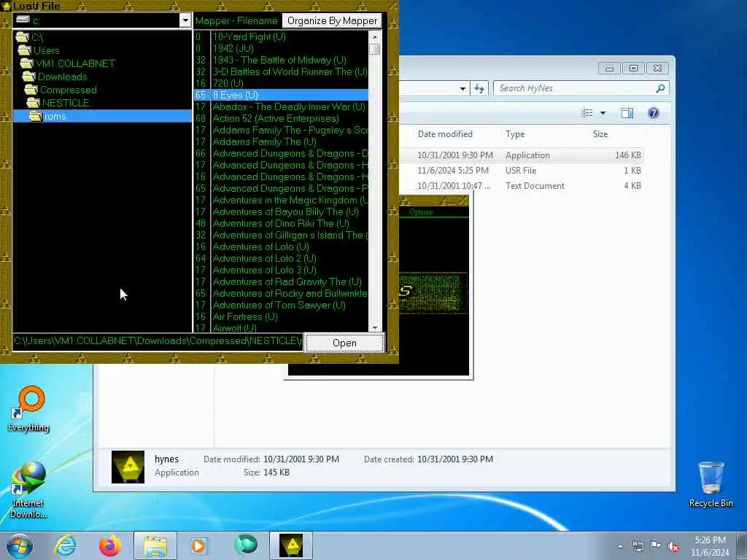This screenshot has width=747, height=560.
Task: Click the Users folder icon
Action: tap(24, 50)
